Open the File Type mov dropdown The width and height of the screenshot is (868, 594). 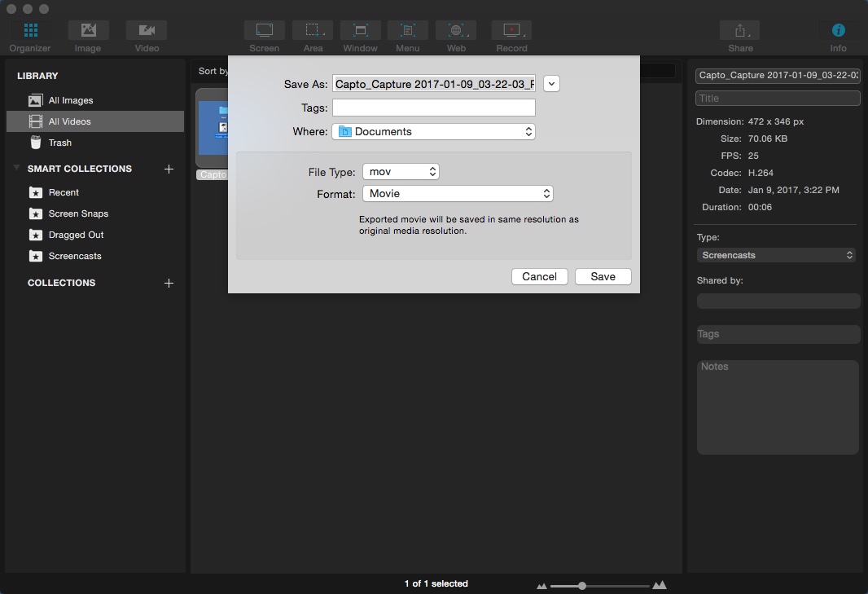click(401, 172)
